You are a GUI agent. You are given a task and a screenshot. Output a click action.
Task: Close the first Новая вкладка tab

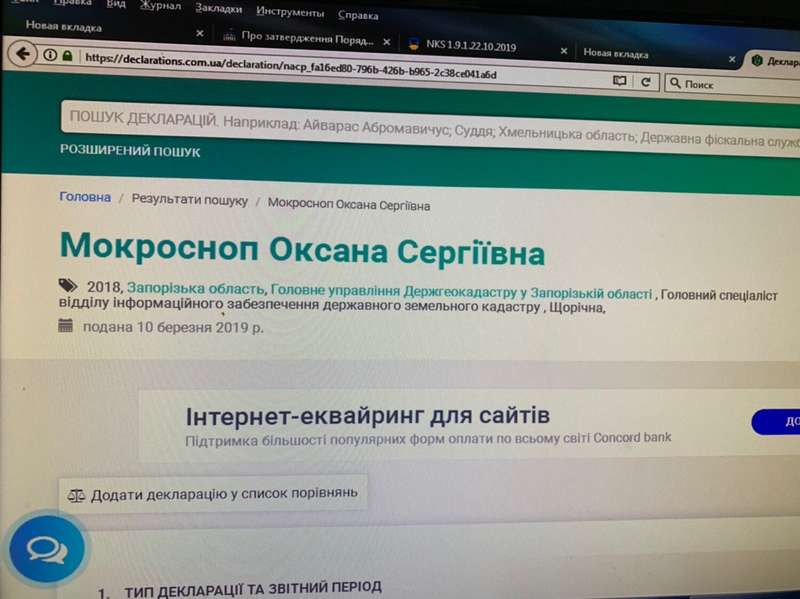click(199, 33)
